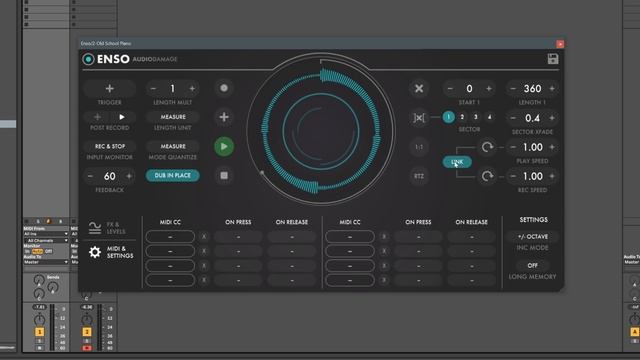640x360 pixels.
Task: Click the square stop button
Action: click(224, 176)
